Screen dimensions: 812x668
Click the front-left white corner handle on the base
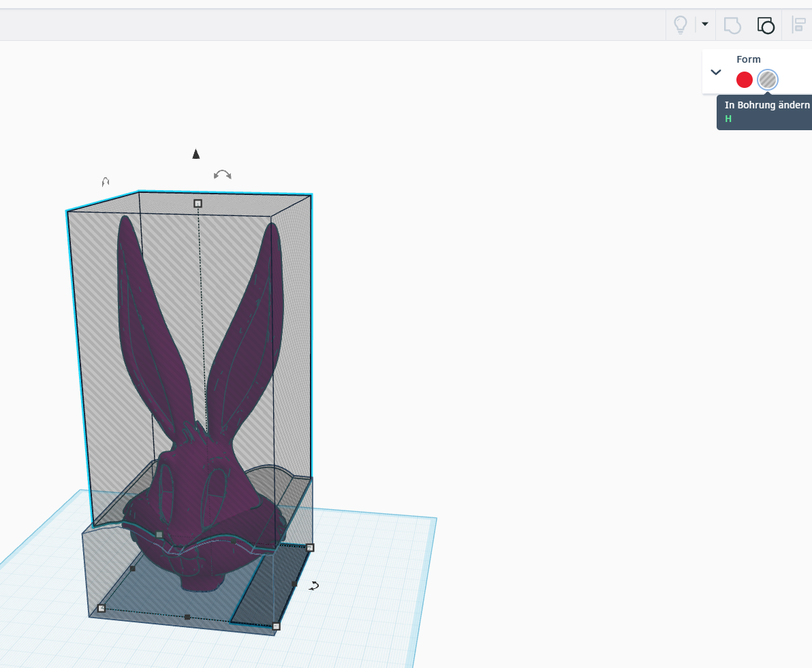101,609
